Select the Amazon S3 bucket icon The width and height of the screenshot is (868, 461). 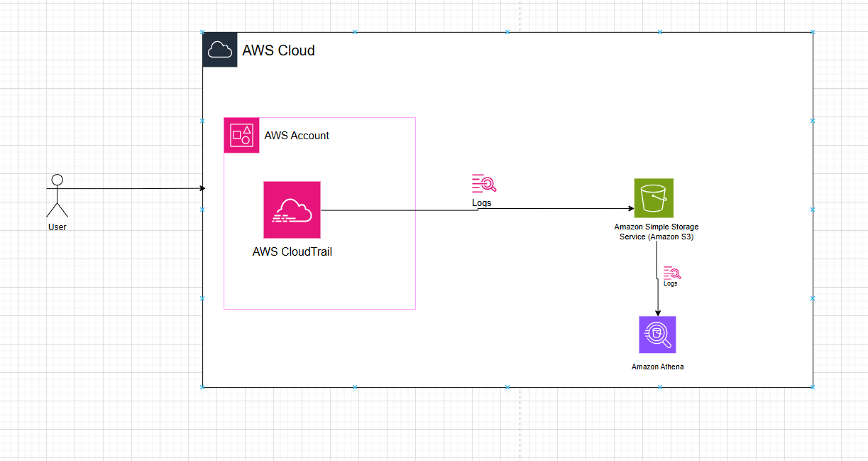click(654, 197)
